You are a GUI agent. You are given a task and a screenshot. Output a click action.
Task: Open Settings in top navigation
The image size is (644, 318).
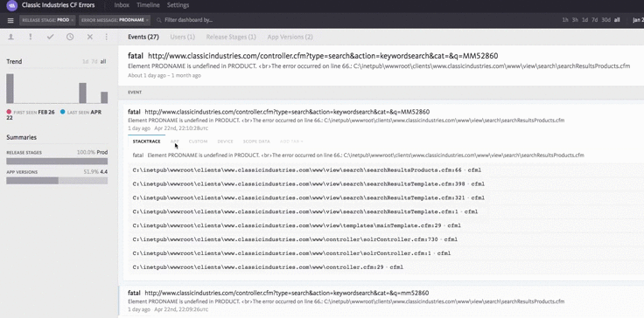(x=178, y=5)
